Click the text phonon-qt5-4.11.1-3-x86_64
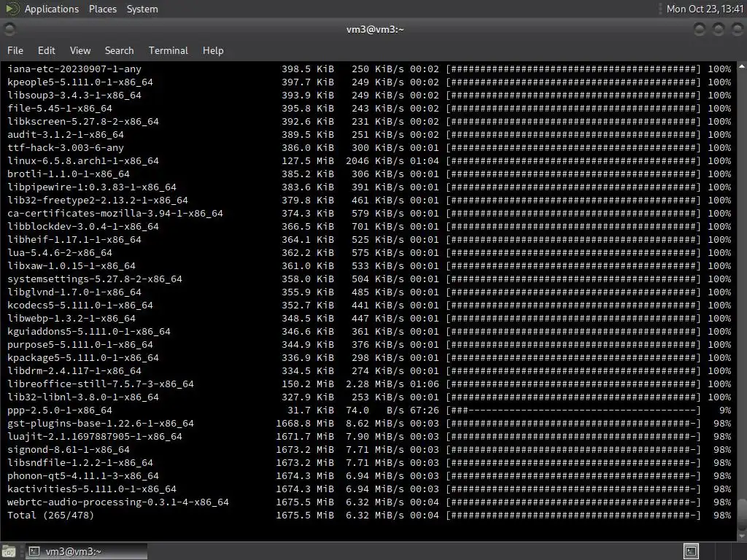This screenshot has width=747, height=560. click(x=83, y=476)
